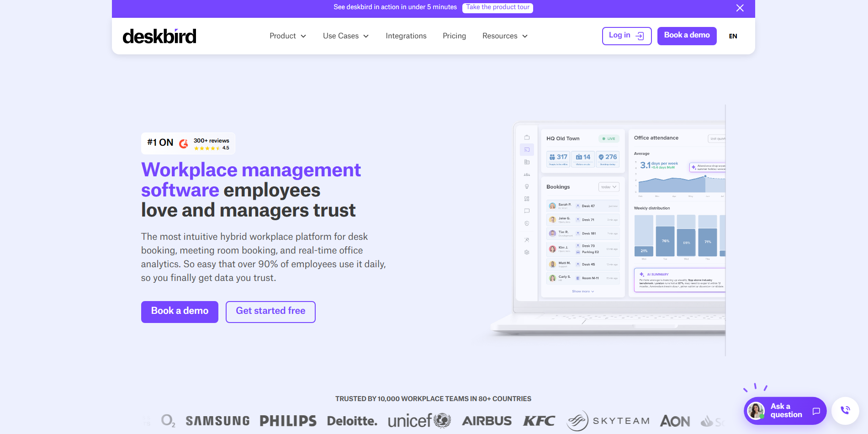Click the G2 reviews badge
This screenshot has height=434, width=868.
(x=188, y=143)
